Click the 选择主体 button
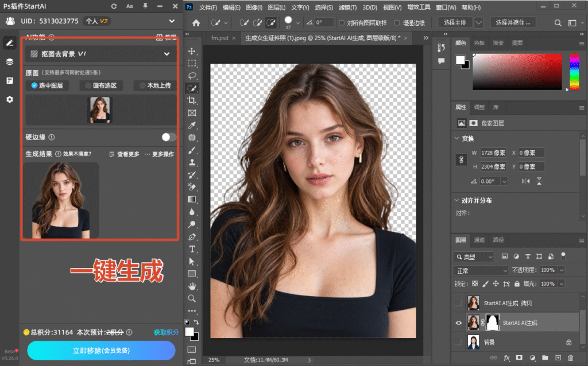Image resolution: width=588 pixels, height=366 pixels. point(455,22)
